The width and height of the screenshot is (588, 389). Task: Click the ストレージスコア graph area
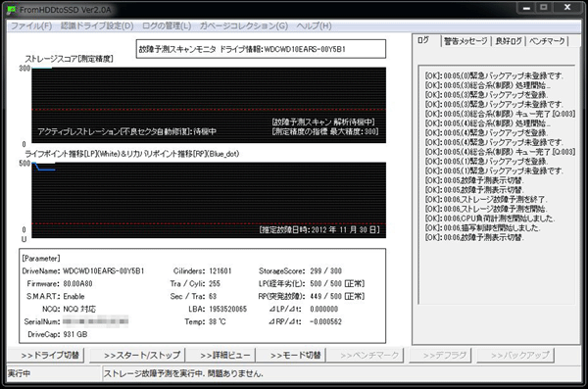(209, 105)
